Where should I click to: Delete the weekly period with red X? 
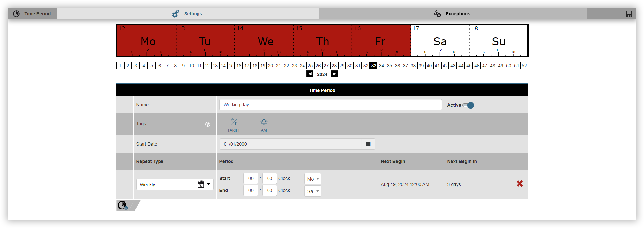[x=519, y=184]
